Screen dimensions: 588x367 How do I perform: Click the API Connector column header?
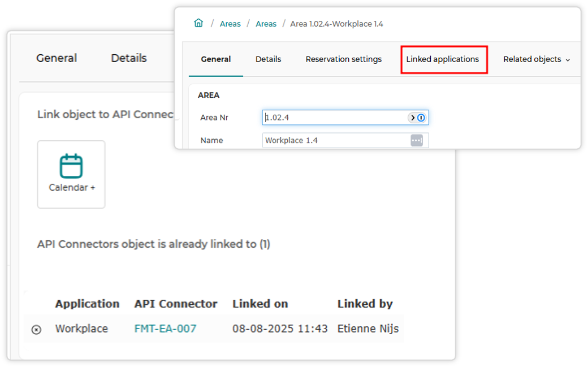click(176, 304)
